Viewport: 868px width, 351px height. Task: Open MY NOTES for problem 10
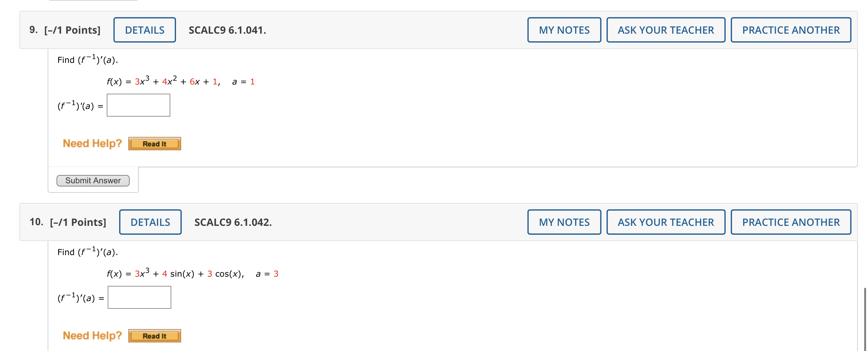pos(564,222)
